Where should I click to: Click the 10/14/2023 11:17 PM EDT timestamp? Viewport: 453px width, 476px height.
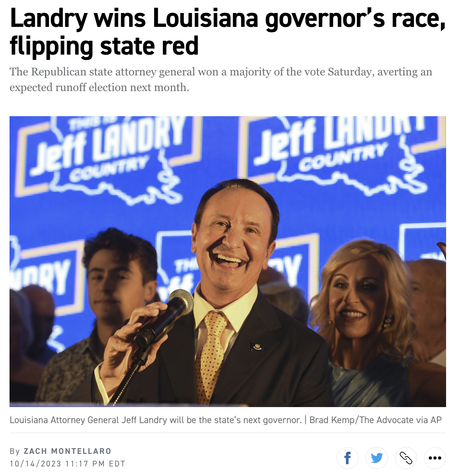67,464
